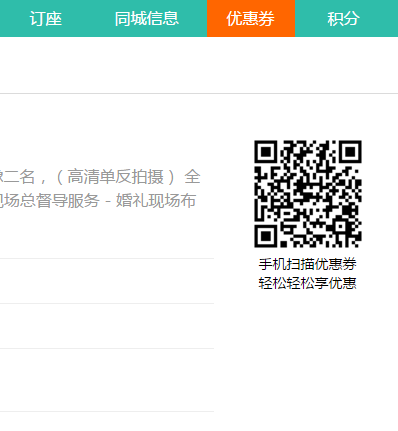Click the 婚礼现场布 description line
The width and height of the screenshot is (398, 431).
click(156, 201)
